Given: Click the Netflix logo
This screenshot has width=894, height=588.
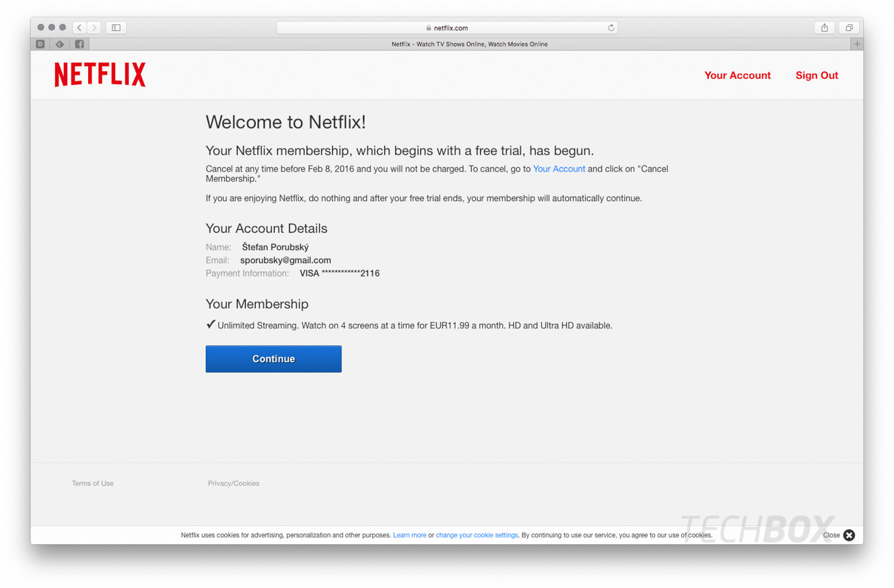Looking at the screenshot, I should coord(100,75).
